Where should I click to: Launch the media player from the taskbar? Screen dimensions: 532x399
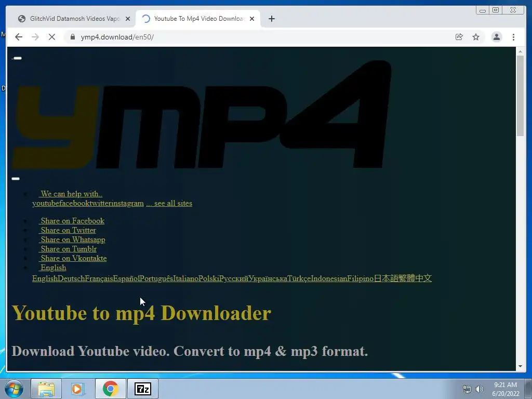78,389
